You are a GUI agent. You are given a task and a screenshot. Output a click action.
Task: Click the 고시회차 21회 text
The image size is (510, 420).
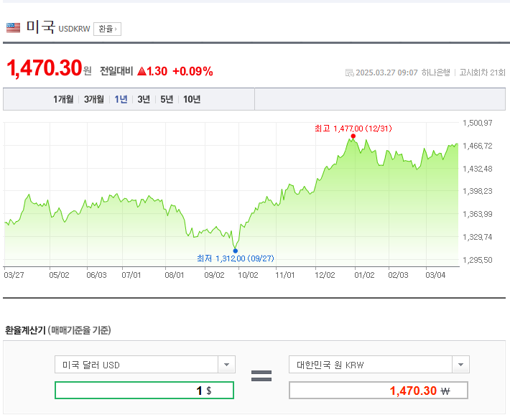pos(483,73)
